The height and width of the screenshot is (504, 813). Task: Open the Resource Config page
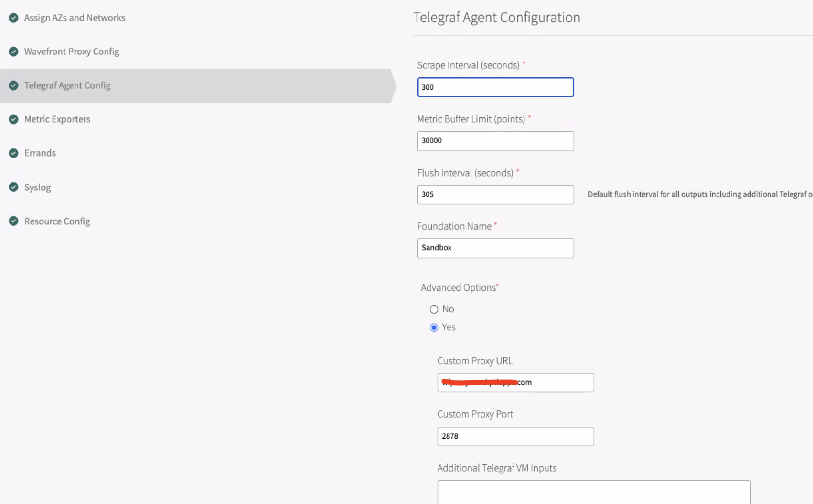(57, 221)
